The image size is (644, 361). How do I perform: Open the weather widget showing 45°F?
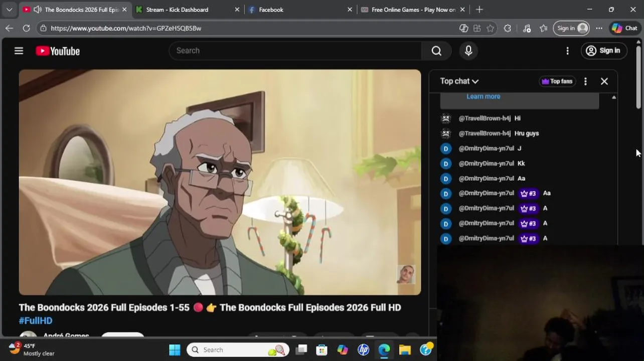32,349
